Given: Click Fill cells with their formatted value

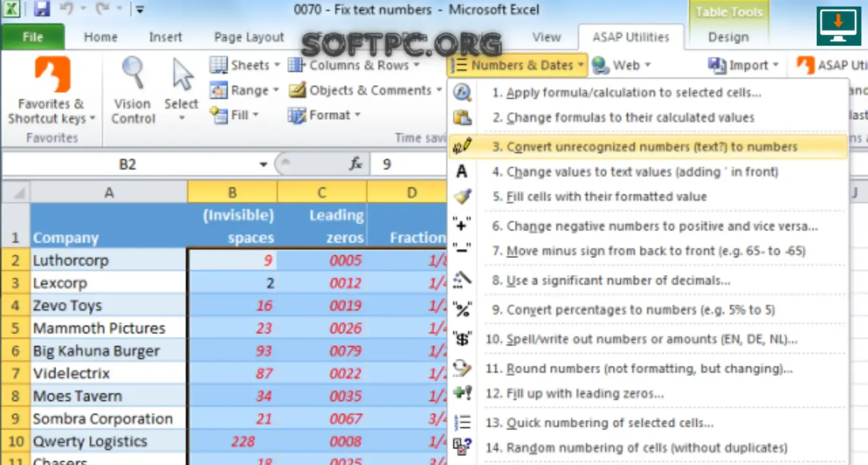Looking at the screenshot, I should point(648,197).
